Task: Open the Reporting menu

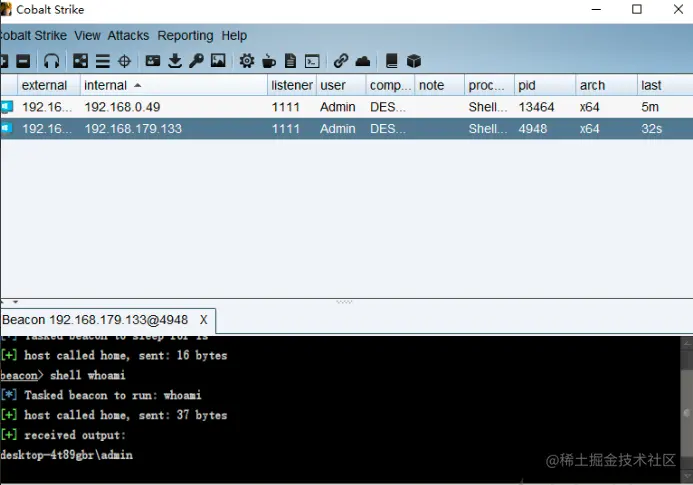Action: (185, 35)
